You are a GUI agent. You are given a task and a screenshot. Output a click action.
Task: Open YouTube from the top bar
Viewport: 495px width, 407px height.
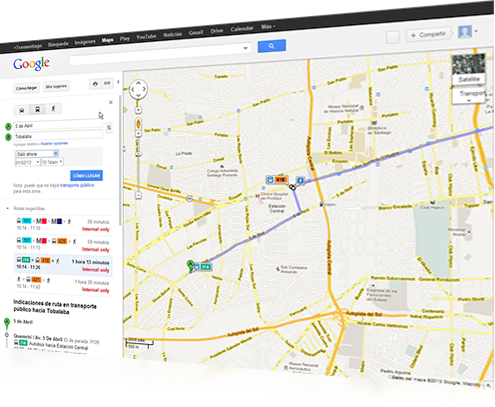[146, 37]
